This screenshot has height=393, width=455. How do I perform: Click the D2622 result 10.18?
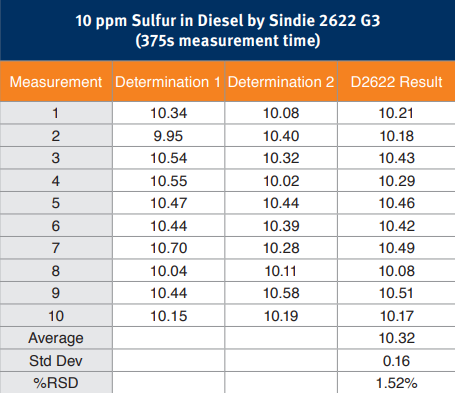click(397, 136)
